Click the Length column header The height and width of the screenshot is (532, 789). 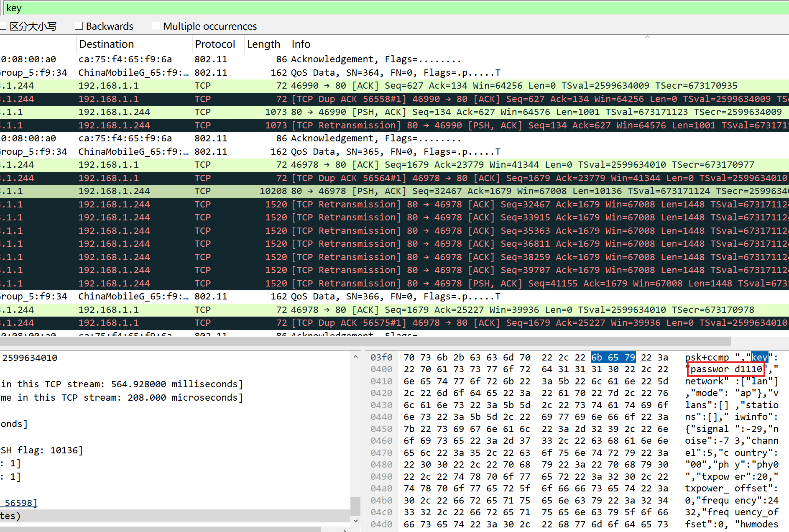coord(263,44)
